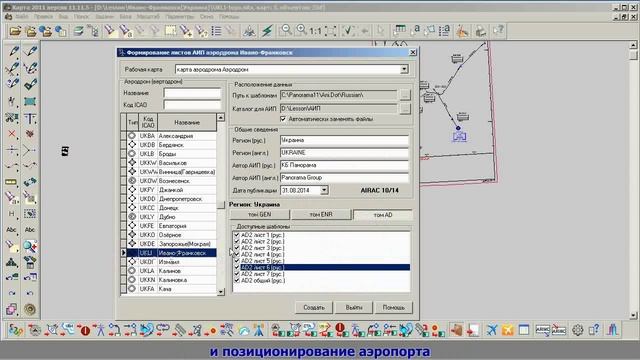The height and width of the screenshot is (360, 640).
Task: Click the red exclamation circle in bottom toolbar
Action: [x=85, y=330]
